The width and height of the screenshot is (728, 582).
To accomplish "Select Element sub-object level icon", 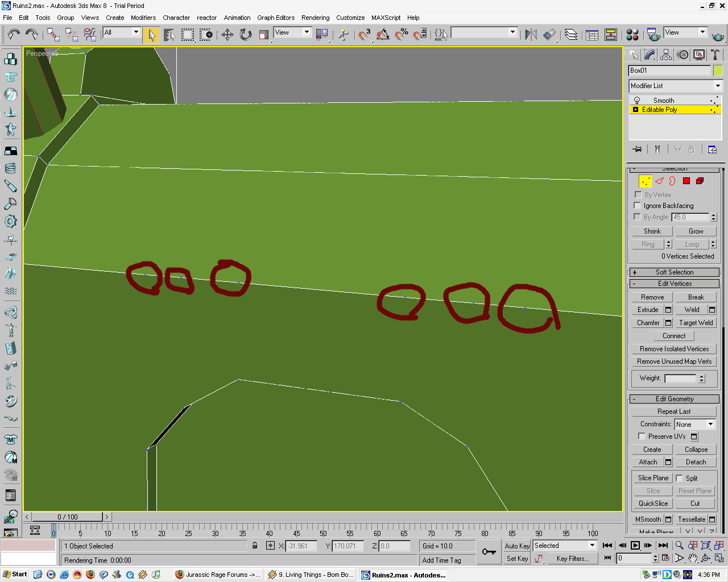I will pos(700,181).
